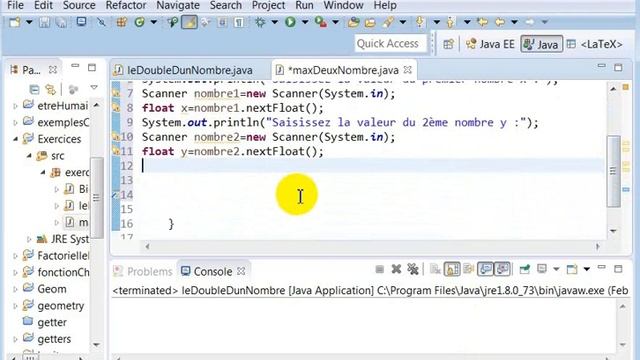
Task: Expand the etreHumai project node
Action: [16, 106]
